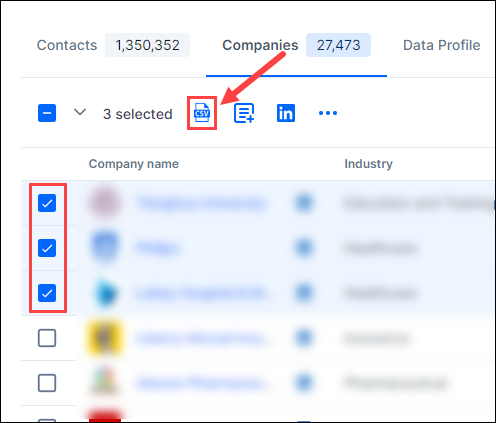
Task: Click the first row's company logo
Action: (x=105, y=203)
